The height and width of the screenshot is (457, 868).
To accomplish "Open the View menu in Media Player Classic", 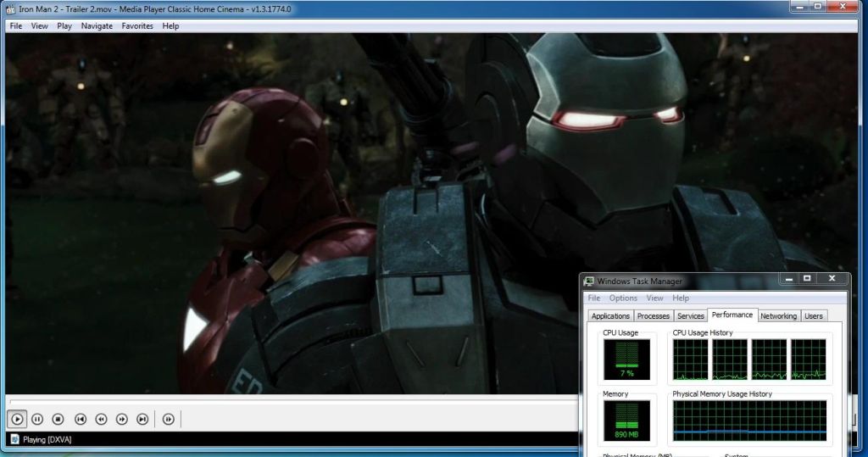I will 39,26.
